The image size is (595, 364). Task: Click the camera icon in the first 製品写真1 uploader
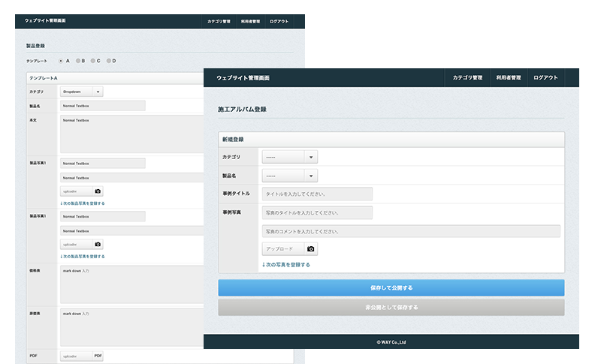[98, 191]
